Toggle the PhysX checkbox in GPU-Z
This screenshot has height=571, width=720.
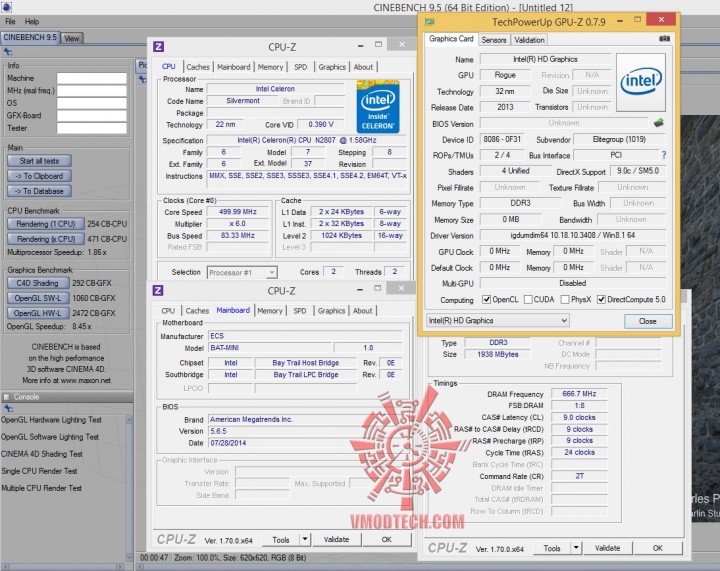[x=565, y=299]
